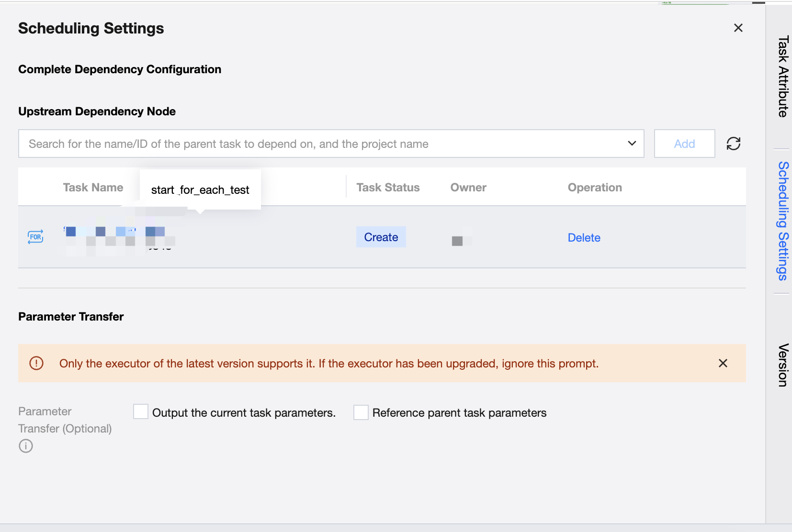Close the Scheduling Settings panel
This screenshot has width=792, height=532.
pos(738,28)
